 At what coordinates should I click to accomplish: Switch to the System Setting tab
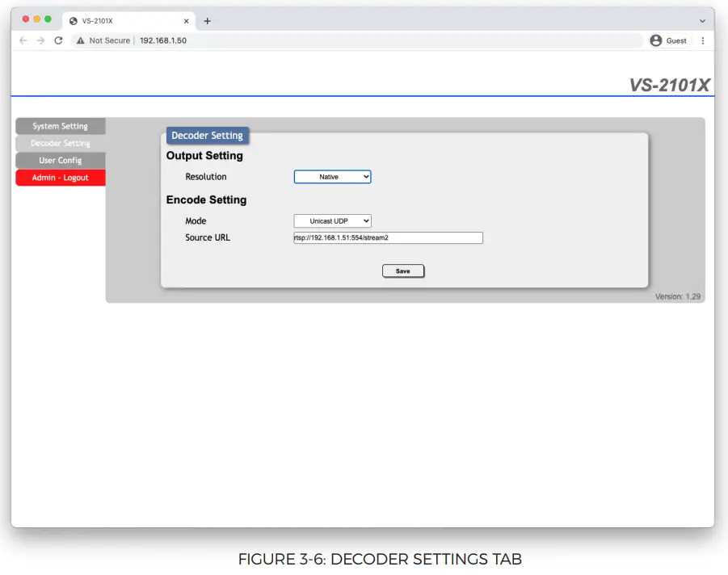click(x=61, y=126)
